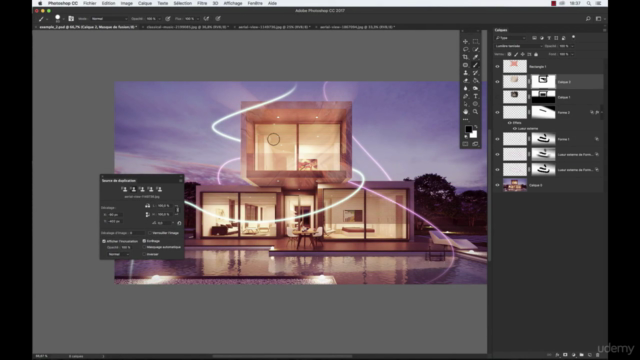Select the Clone Stamp tool
The width and height of the screenshot is (640, 360).
(x=465, y=73)
